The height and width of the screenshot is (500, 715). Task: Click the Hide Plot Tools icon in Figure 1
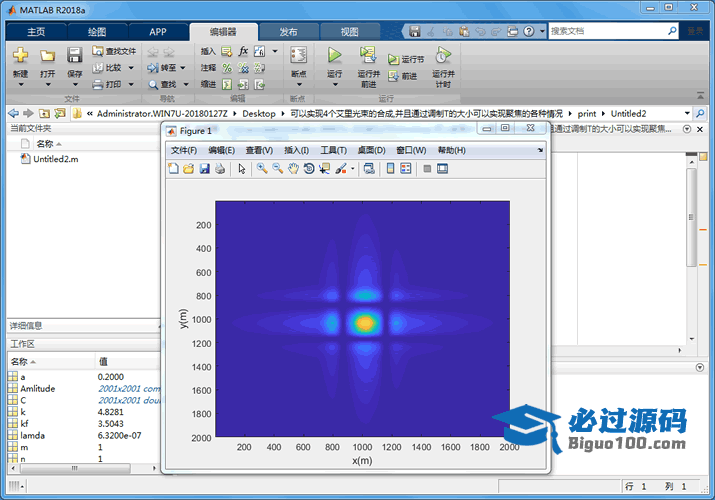point(427,169)
